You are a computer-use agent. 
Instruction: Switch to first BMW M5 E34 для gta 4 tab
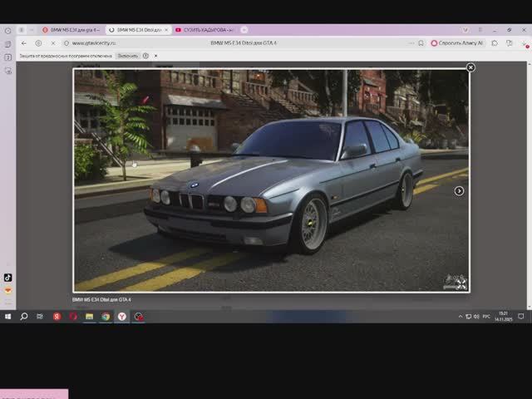pyautogui.click(x=71, y=30)
